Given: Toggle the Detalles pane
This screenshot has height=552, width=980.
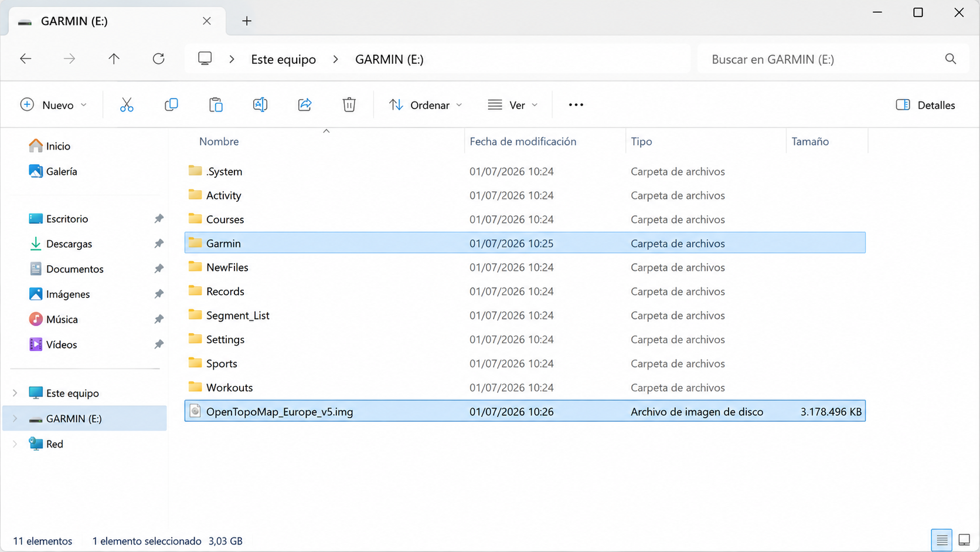Looking at the screenshot, I should point(925,105).
